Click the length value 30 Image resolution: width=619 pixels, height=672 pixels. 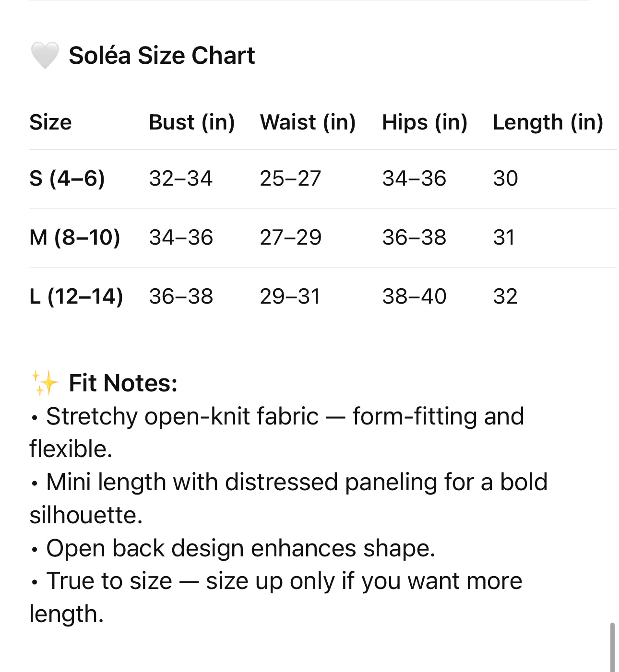point(505,178)
